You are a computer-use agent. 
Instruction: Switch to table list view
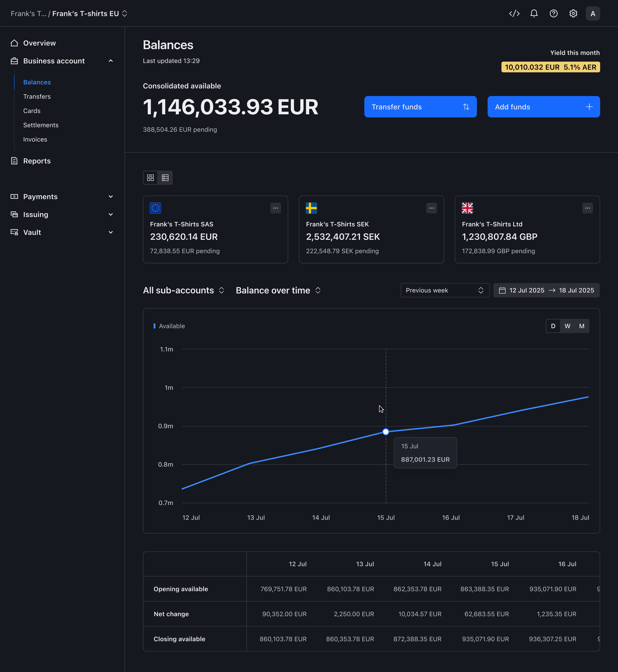pyautogui.click(x=165, y=177)
